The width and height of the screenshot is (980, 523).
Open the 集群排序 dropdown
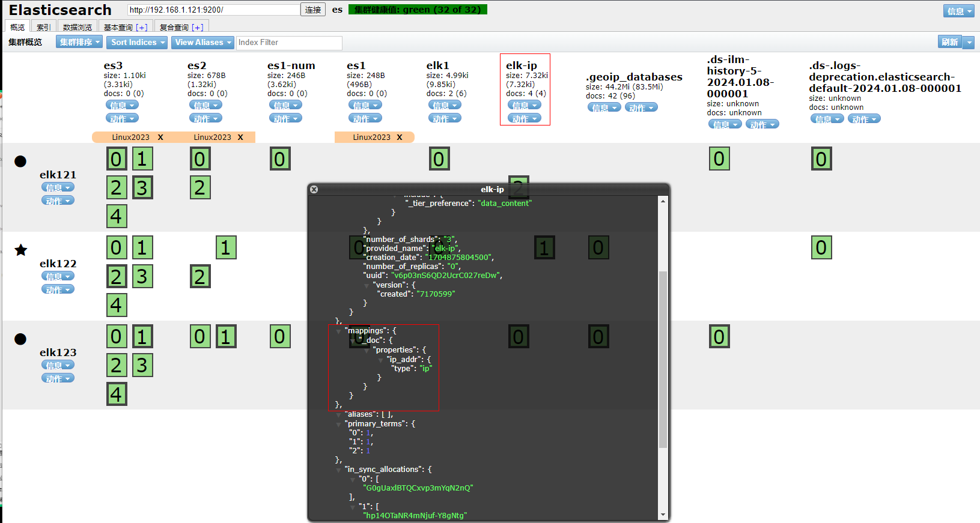[x=79, y=43]
